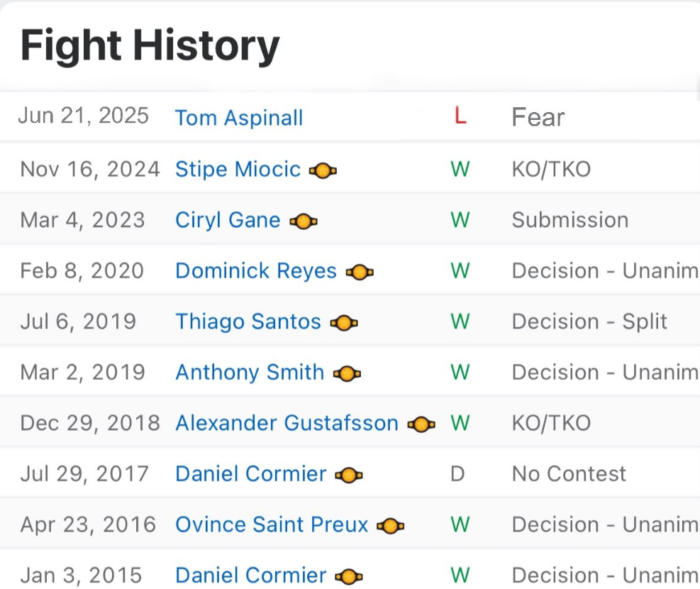This screenshot has width=700, height=589.
Task: Open Daniel Cormier link from Jan 3, 2015
Action: pos(251,575)
